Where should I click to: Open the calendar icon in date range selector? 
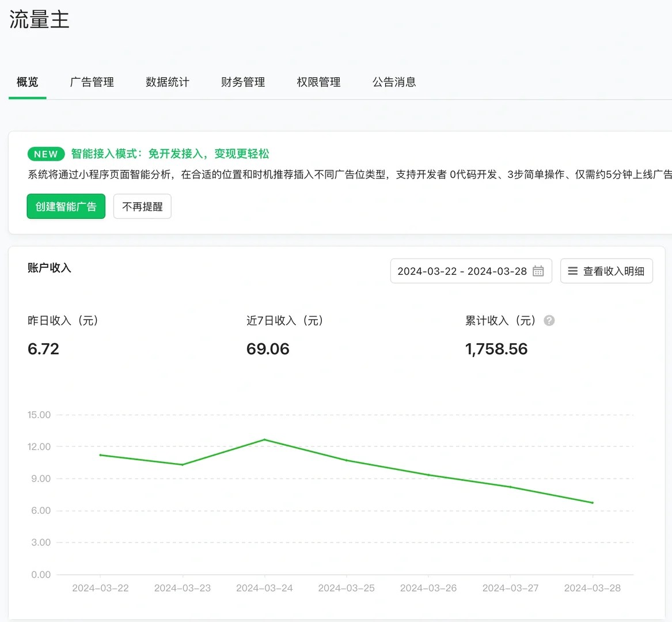[538, 271]
